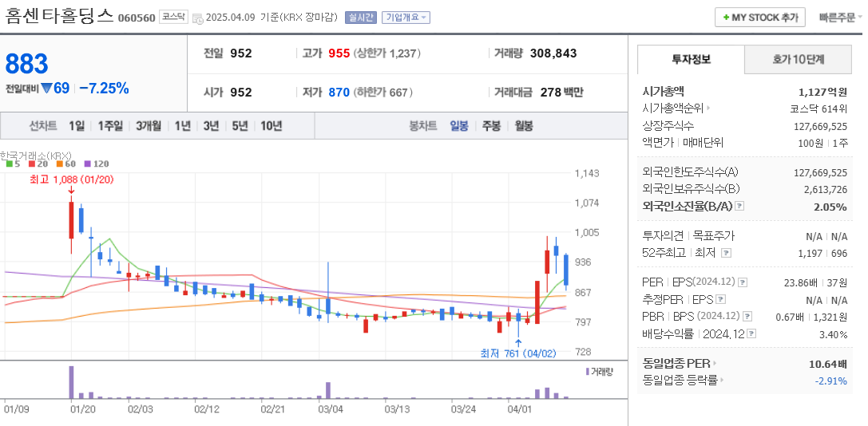Expand the 기업개요 dropdown
The image size is (868, 426).
[x=406, y=18]
